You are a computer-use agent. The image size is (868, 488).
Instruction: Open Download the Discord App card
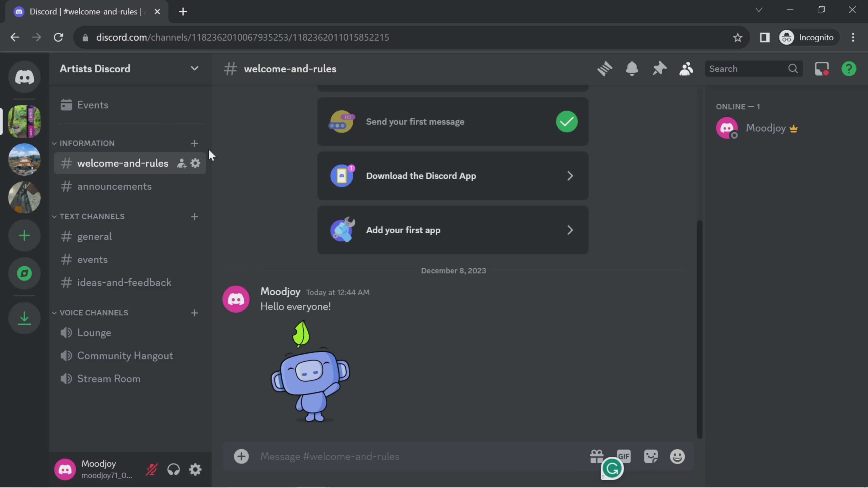click(x=453, y=176)
